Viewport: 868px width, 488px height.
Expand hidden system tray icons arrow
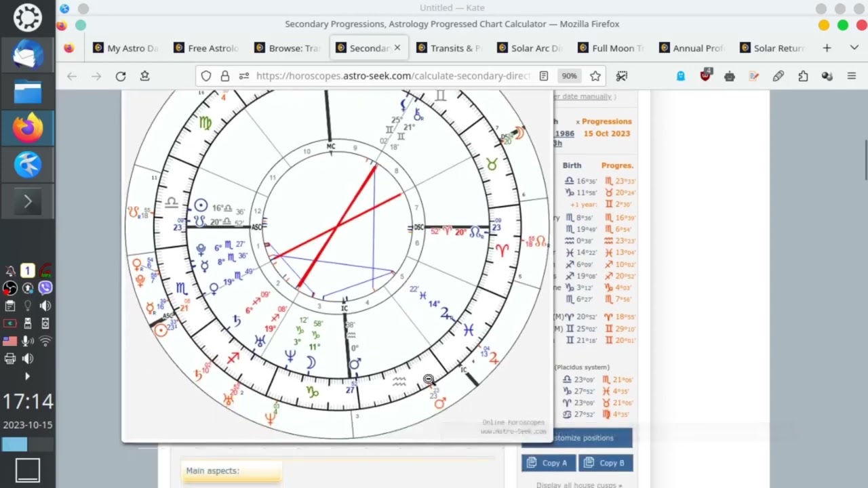27,376
